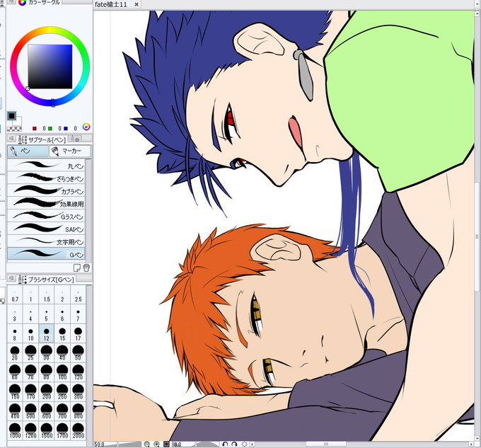Choose brush size 300

click(78, 392)
